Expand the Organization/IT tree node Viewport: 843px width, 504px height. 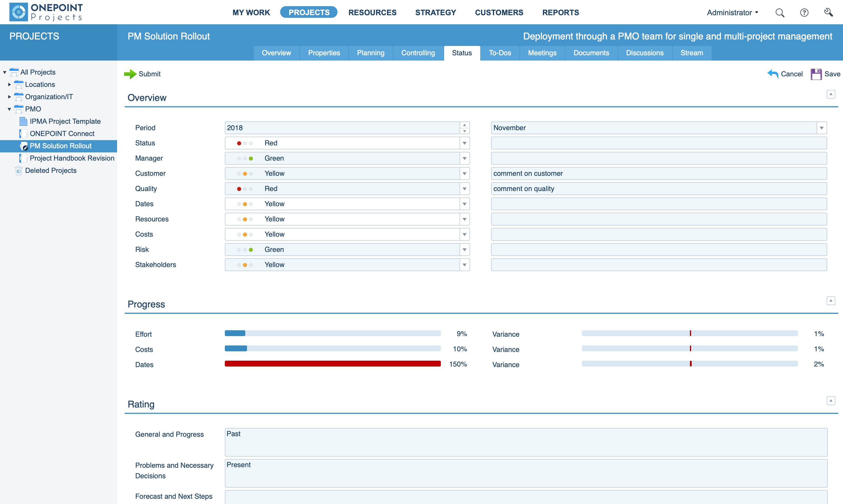[10, 97]
